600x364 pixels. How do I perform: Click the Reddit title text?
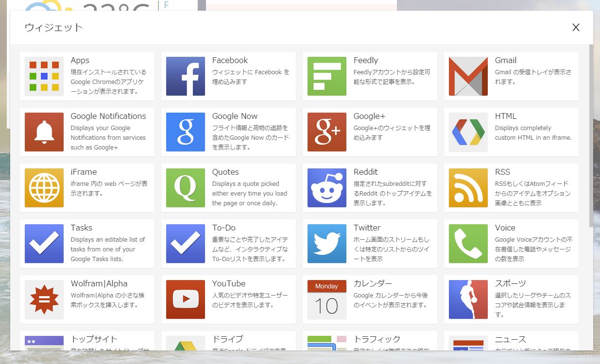click(x=366, y=172)
